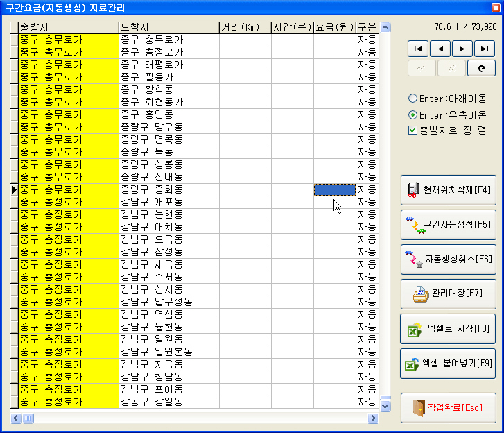
Task: Select destination cell 강남구 역삼동
Action: 169,314
